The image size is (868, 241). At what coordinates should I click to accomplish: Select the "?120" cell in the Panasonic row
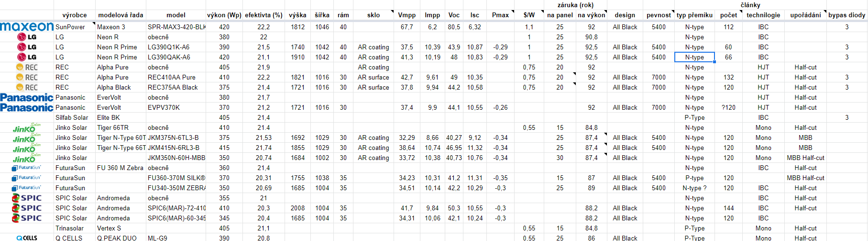pos(728,107)
